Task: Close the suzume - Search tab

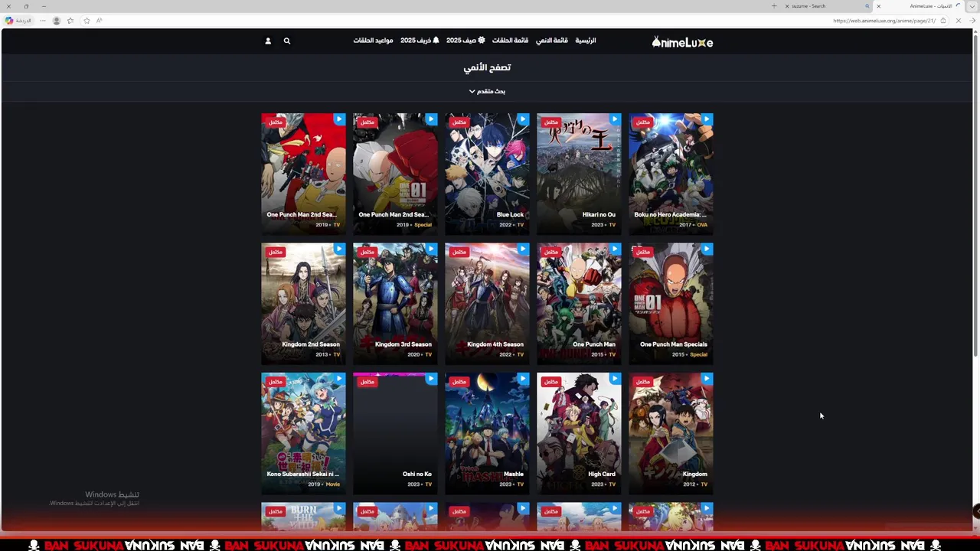Action: (787, 6)
